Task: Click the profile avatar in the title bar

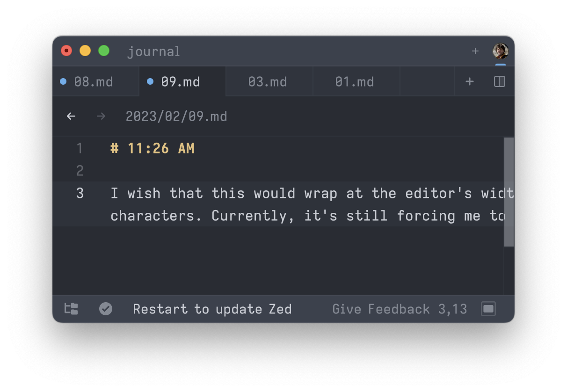Action: (501, 51)
